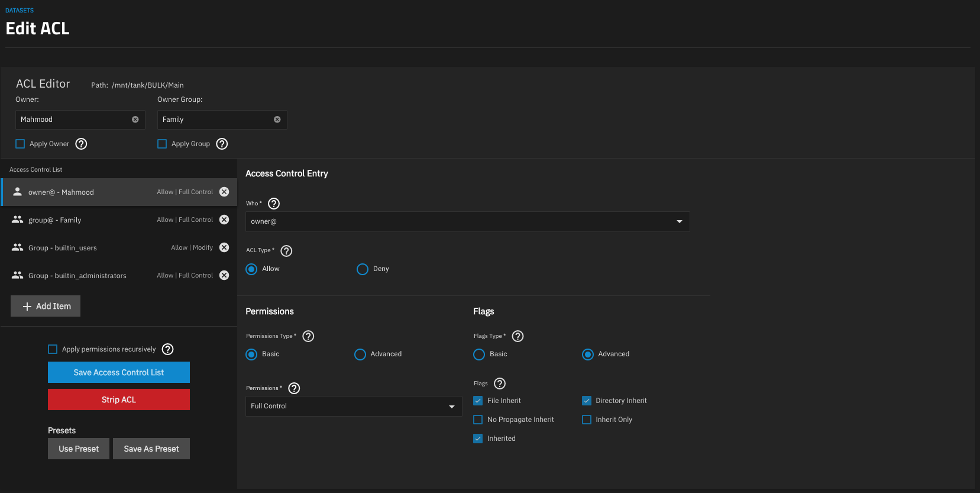Show help for the Permissions dropdown
Image resolution: width=980 pixels, height=493 pixels.
294,388
